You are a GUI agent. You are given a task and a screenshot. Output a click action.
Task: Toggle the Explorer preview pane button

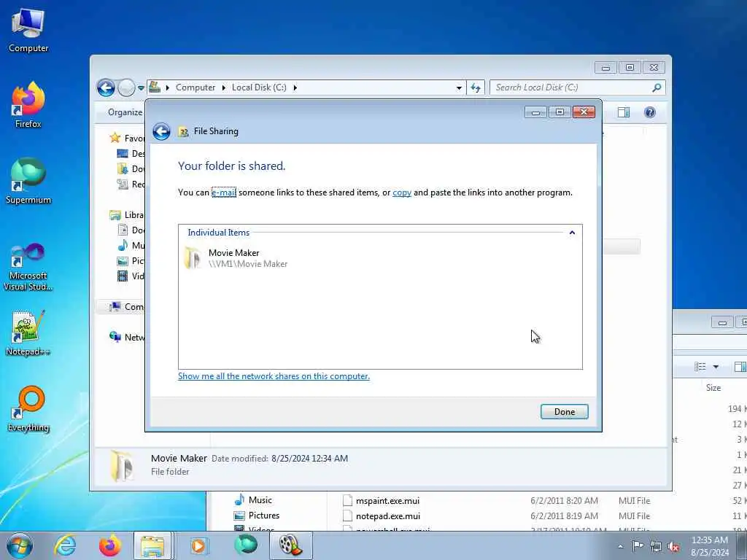click(624, 112)
